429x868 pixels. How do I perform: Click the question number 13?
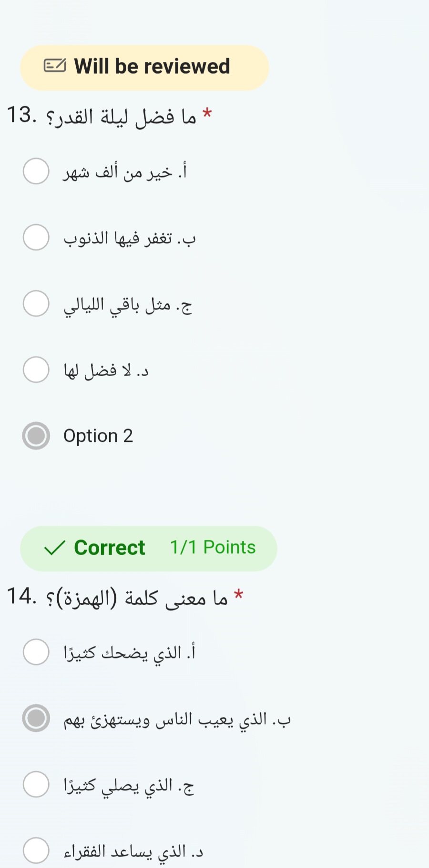point(22,115)
